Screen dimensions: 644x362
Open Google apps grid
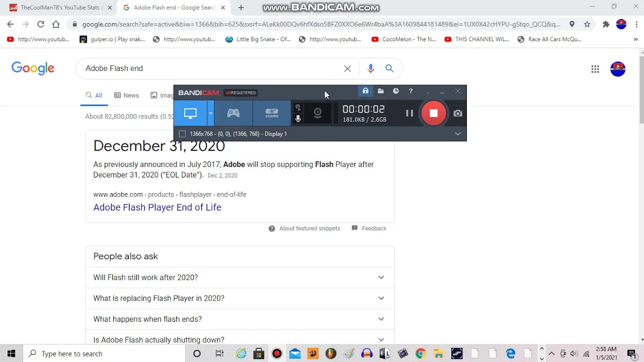[595, 69]
